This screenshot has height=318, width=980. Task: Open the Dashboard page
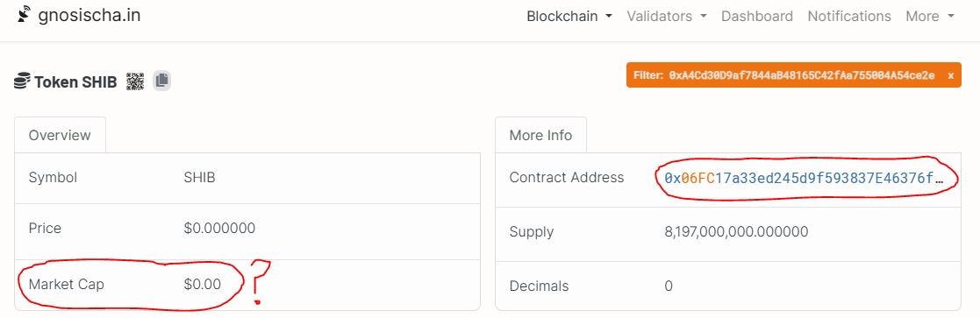[x=757, y=17]
